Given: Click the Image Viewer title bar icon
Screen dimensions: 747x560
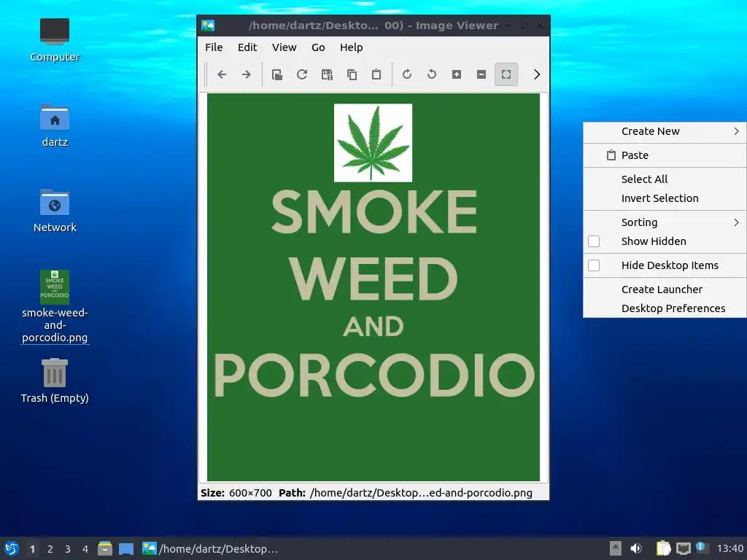Looking at the screenshot, I should coord(208,26).
